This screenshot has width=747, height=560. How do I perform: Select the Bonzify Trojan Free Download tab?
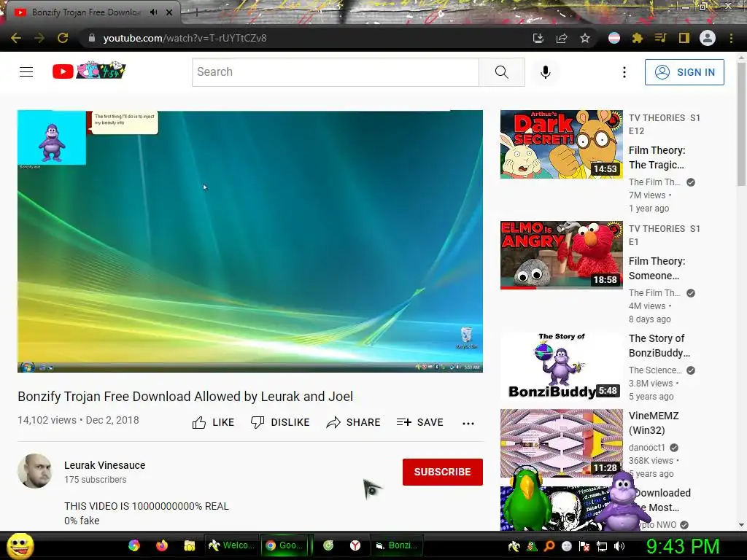point(86,12)
